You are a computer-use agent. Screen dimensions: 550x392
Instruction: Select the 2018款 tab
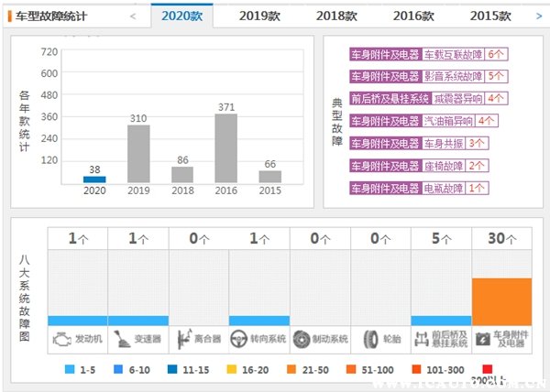click(336, 16)
